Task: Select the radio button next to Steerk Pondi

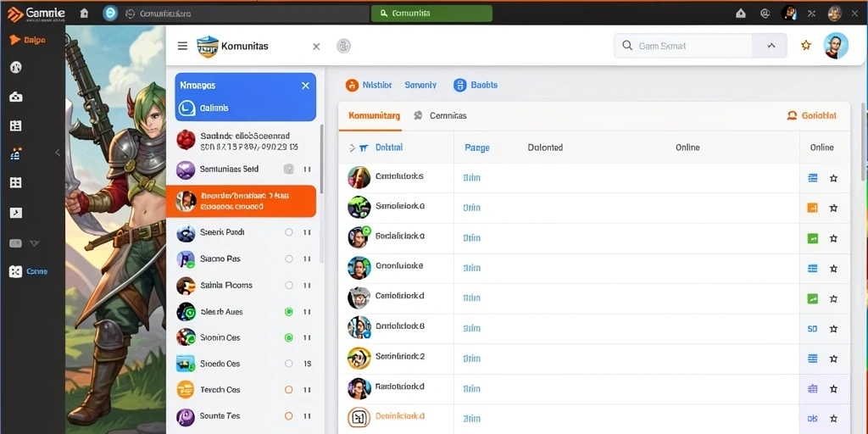Action: [x=288, y=232]
